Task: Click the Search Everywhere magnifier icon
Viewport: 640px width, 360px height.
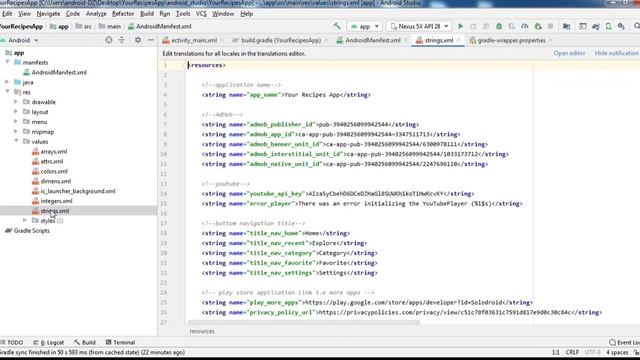Action: tap(636, 26)
